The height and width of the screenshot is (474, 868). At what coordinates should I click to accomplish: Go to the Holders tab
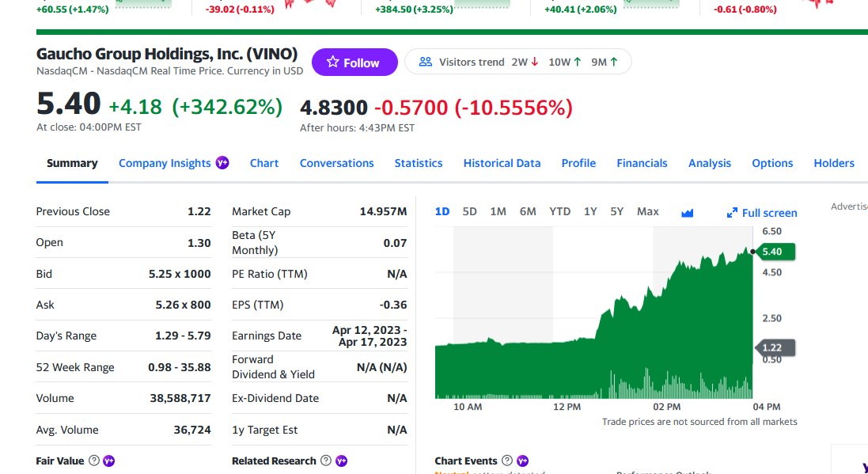tap(834, 163)
